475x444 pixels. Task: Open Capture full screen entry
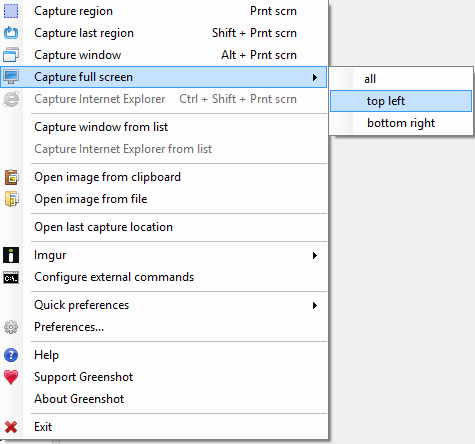pos(163,77)
